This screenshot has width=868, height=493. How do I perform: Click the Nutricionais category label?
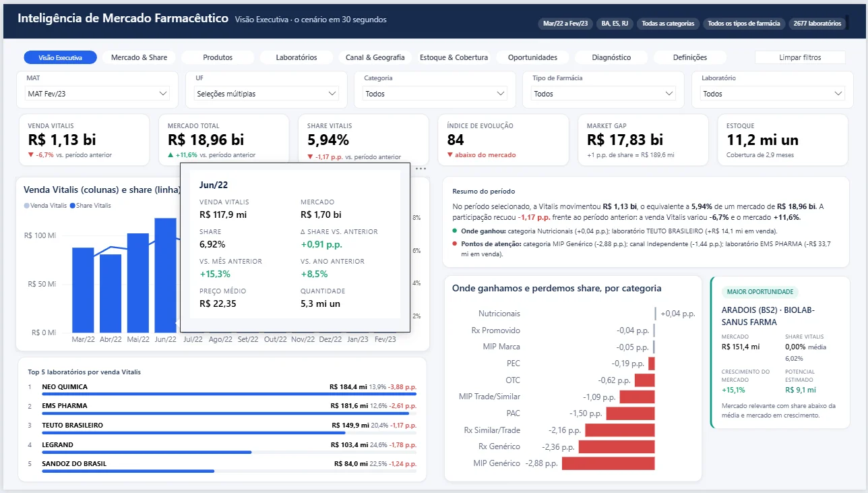499,314
